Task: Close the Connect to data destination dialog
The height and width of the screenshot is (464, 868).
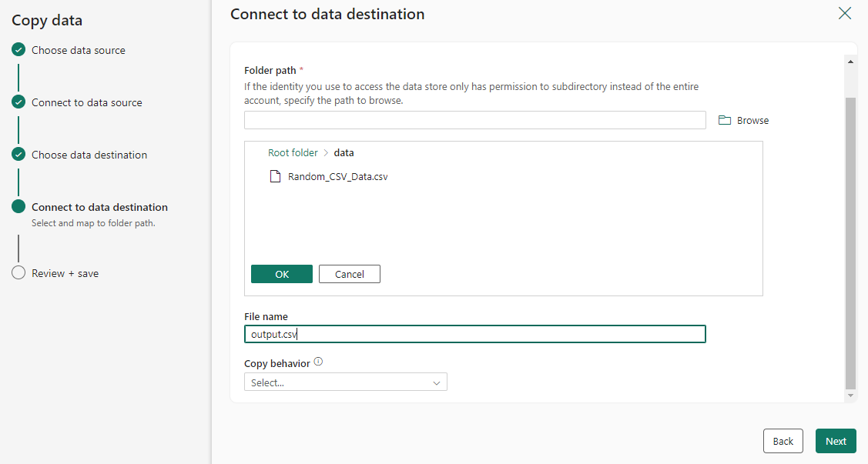Action: (845, 13)
